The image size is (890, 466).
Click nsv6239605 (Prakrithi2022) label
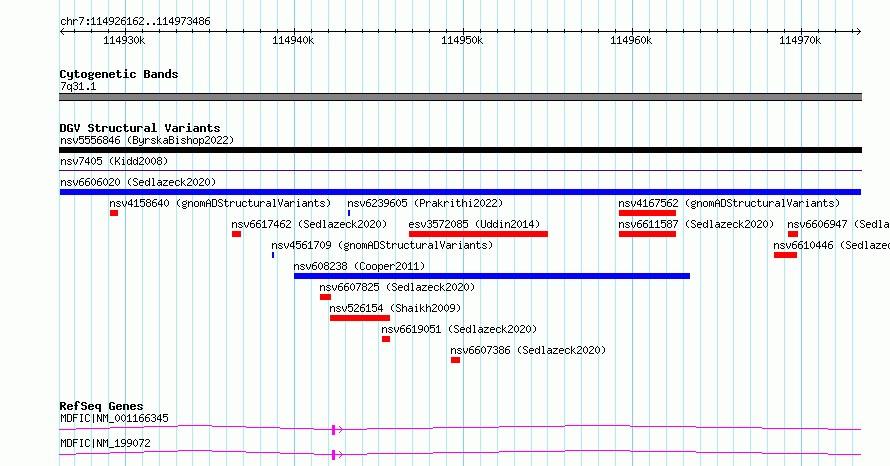(x=425, y=203)
